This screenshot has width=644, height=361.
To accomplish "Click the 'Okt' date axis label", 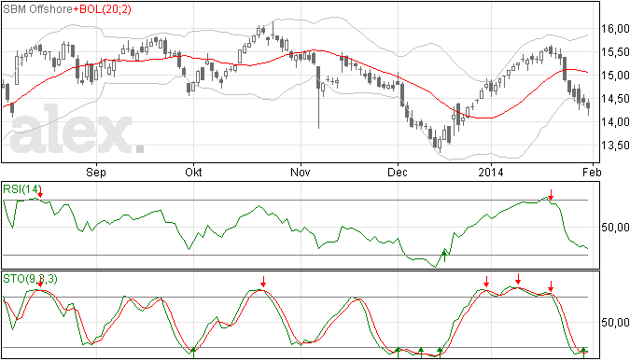I will point(193,172).
